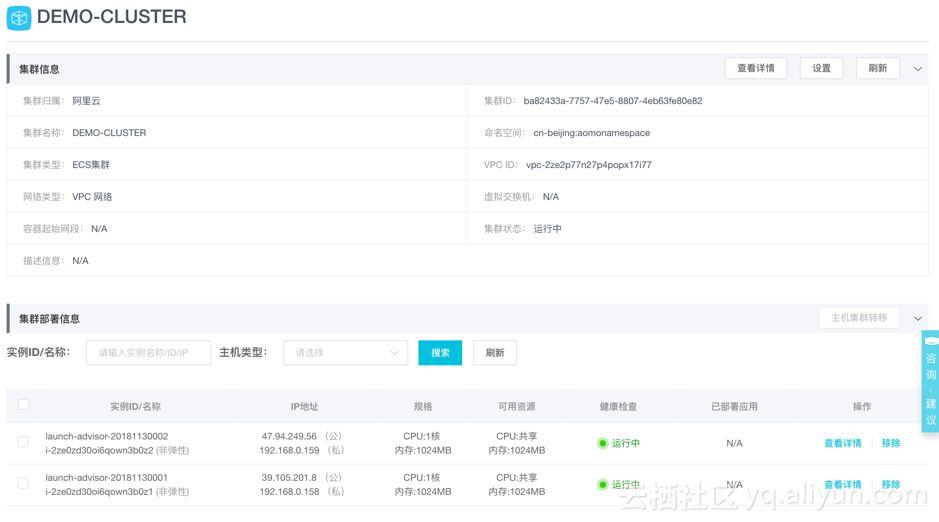Image resolution: width=939 pixels, height=522 pixels.
Task: Open 查看详情 for launch-advisor-20181130002
Action: (842, 444)
